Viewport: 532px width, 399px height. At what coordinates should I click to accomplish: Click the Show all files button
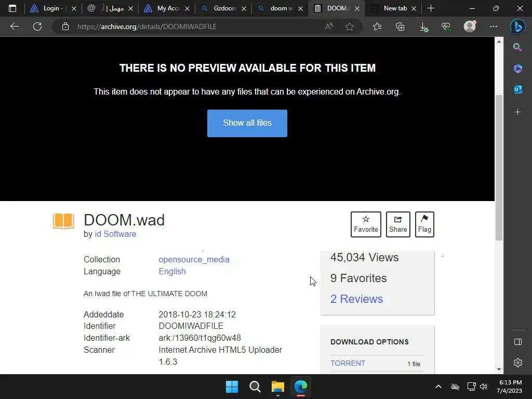click(247, 123)
